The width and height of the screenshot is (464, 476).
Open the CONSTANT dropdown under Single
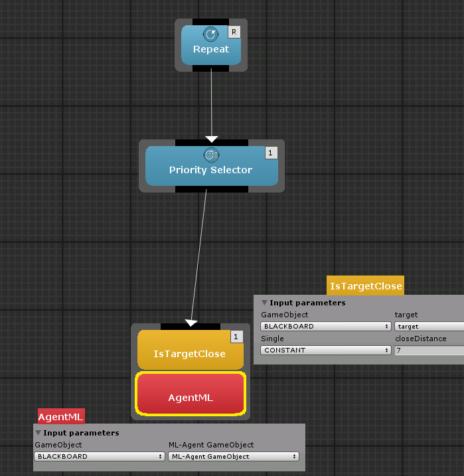(326, 351)
